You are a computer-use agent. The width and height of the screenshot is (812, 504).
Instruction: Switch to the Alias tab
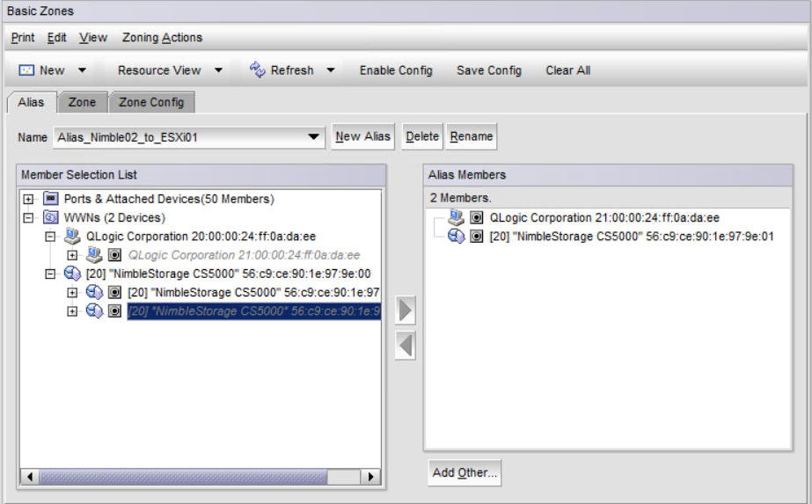(x=31, y=102)
